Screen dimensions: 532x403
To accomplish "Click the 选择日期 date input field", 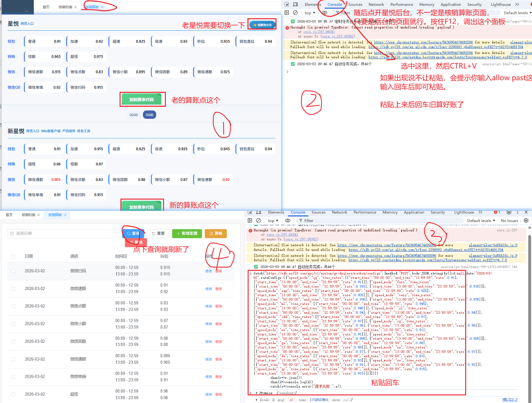I will click(63, 233).
